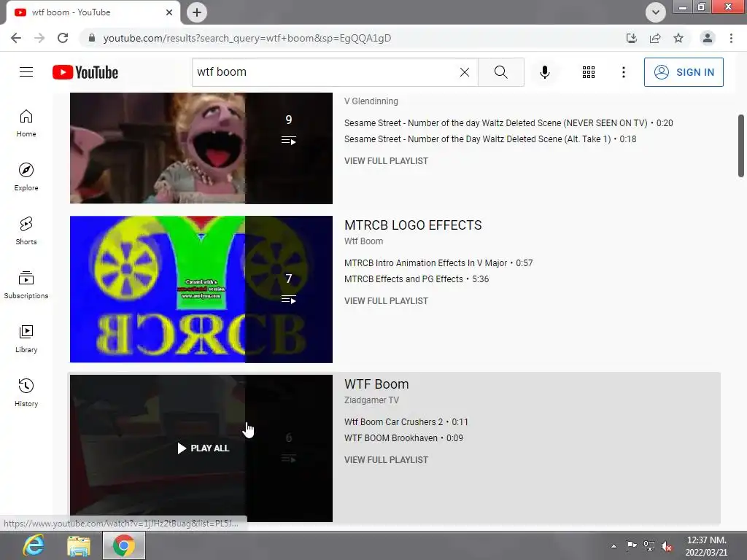Open Shorts in the sidebar
The height and width of the screenshot is (560, 747).
[x=26, y=231]
